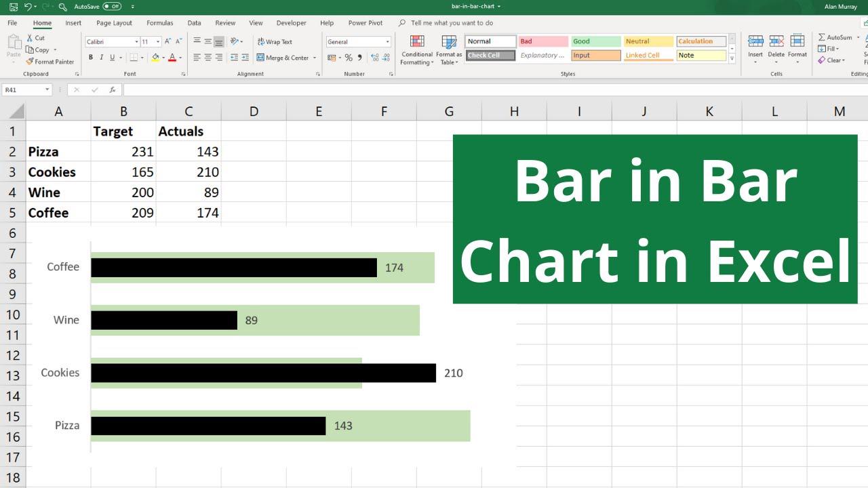Switch to the Power Pivot tab
Screen dimensions: 868x488
tap(366, 23)
